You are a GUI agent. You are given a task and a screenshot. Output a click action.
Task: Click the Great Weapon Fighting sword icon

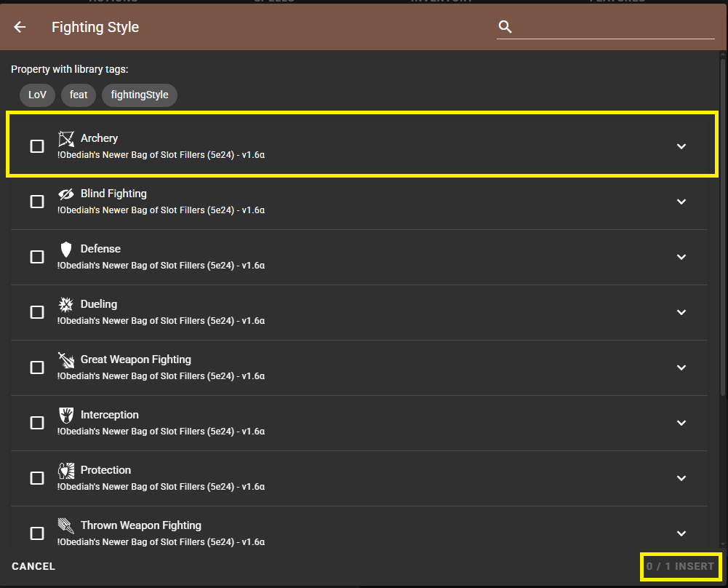(66, 359)
